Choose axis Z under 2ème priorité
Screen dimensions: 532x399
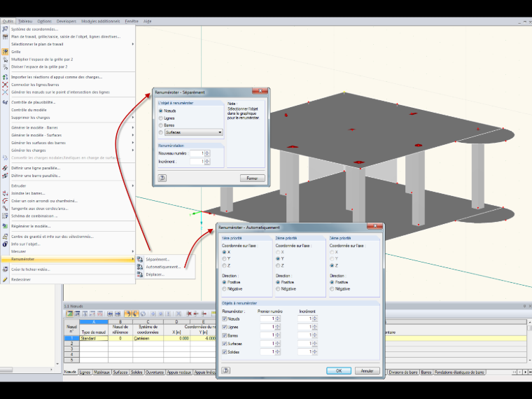(x=278, y=265)
